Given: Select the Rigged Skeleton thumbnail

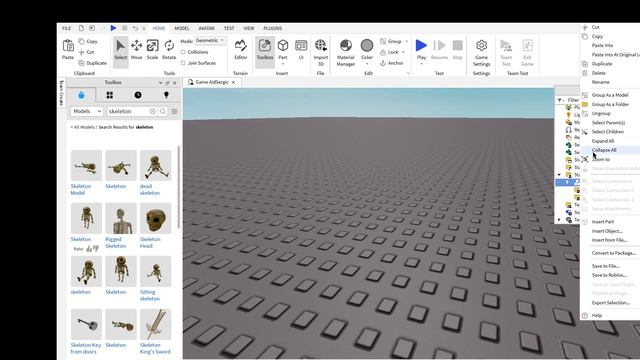Looking at the screenshot, I should (x=121, y=218).
